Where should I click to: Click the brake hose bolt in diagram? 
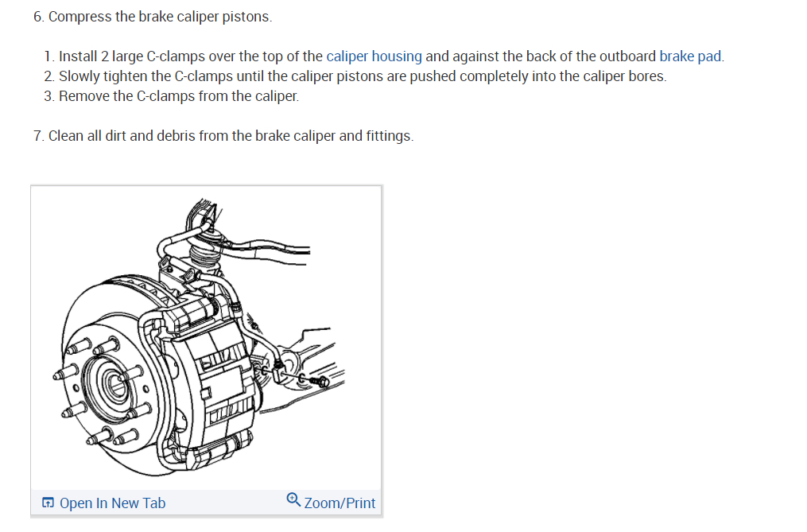[320, 382]
